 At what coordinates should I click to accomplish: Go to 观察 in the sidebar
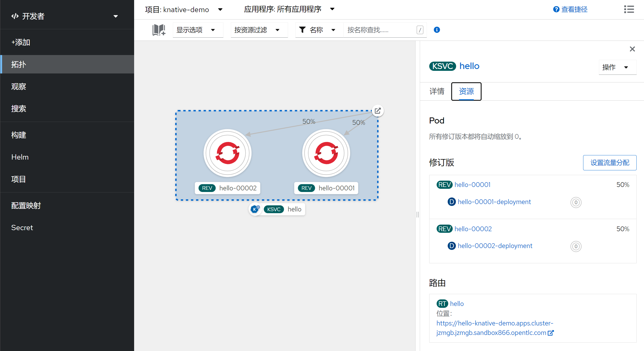point(67,86)
